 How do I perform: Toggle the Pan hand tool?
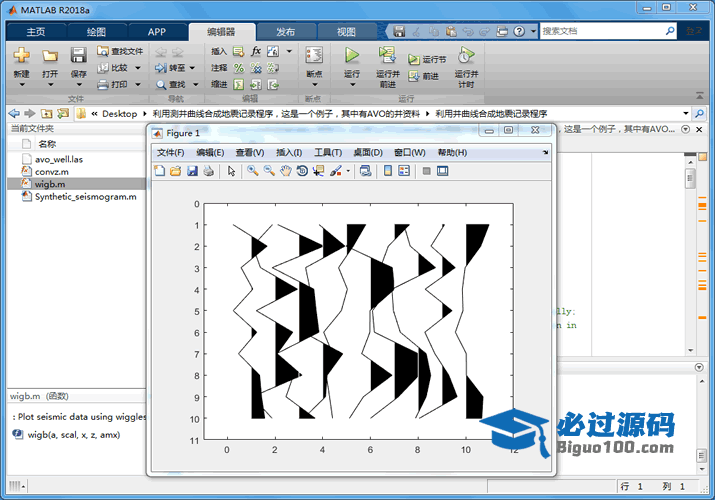pos(285,171)
